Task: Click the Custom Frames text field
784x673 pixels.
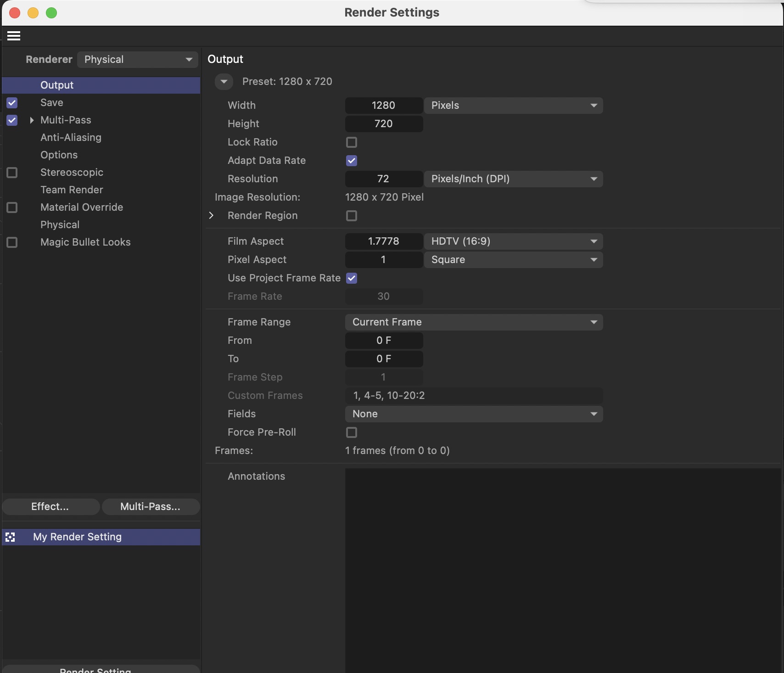Action: click(x=474, y=396)
